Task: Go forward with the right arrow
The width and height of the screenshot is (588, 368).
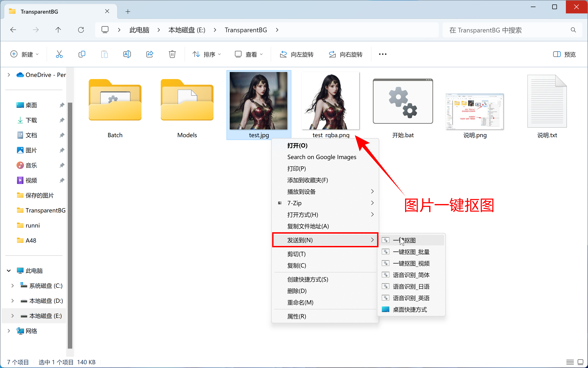Action: coord(36,30)
